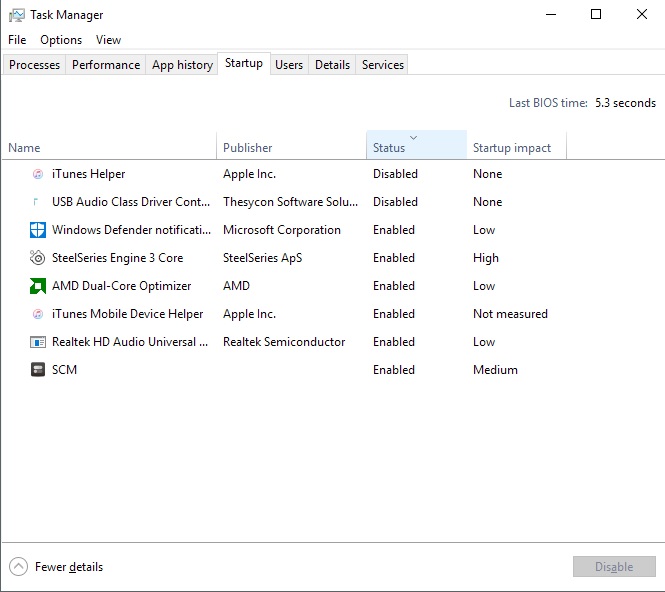This screenshot has height=592, width=665.
Task: Click the iTunes Helper icon
Action: pyautogui.click(x=38, y=174)
